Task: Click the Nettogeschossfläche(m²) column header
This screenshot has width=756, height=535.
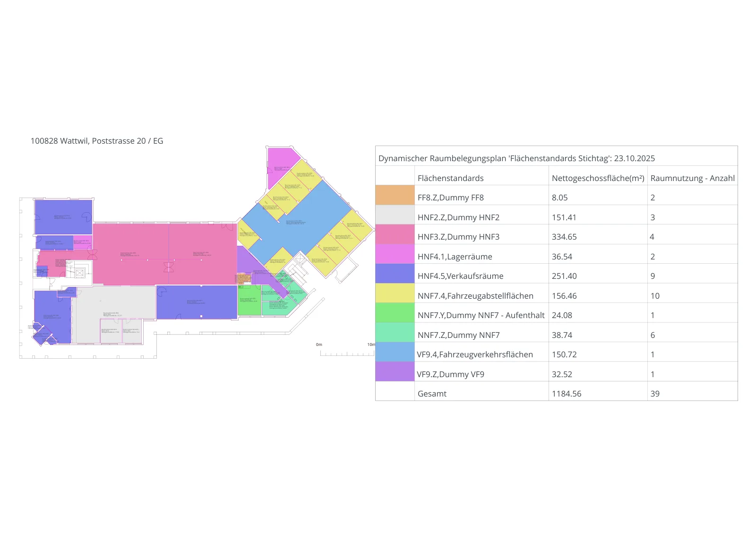Action: [x=598, y=178]
